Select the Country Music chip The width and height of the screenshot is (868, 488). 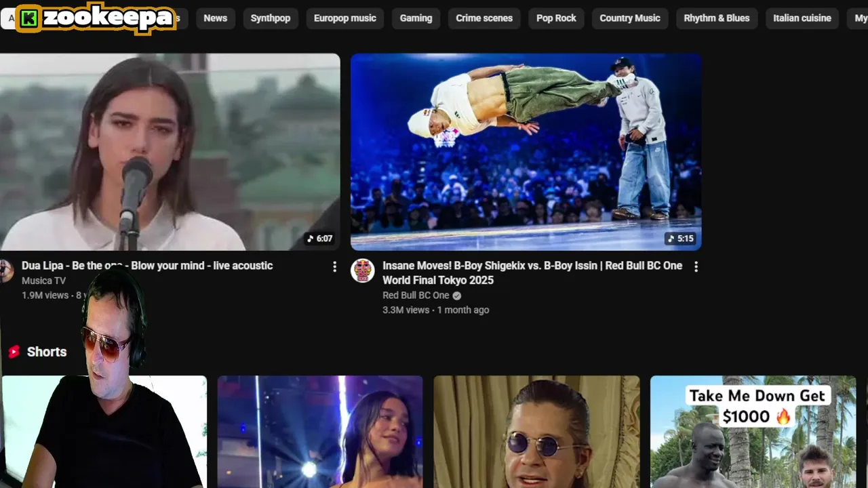(x=630, y=18)
